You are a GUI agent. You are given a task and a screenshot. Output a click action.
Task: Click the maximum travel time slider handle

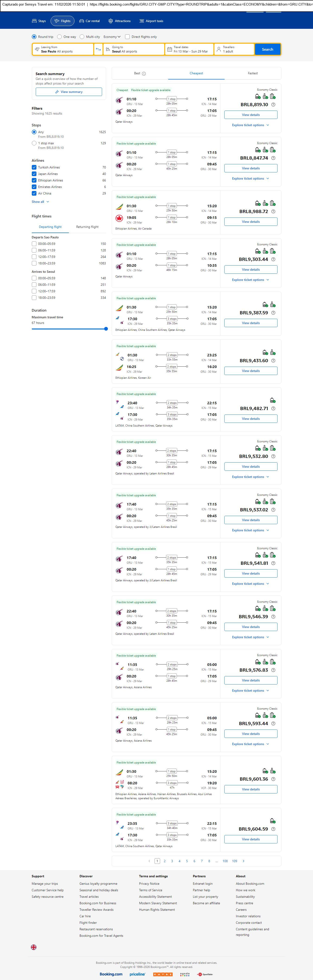(106, 329)
